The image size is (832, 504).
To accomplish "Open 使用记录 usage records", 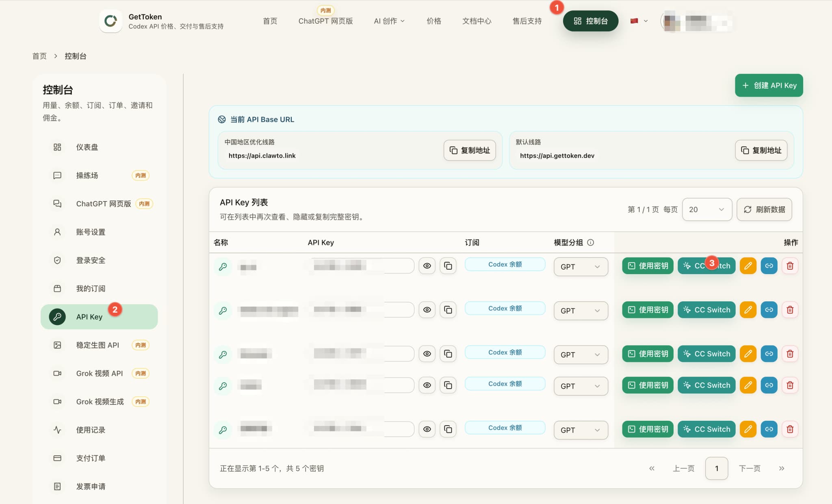I will (x=99, y=430).
